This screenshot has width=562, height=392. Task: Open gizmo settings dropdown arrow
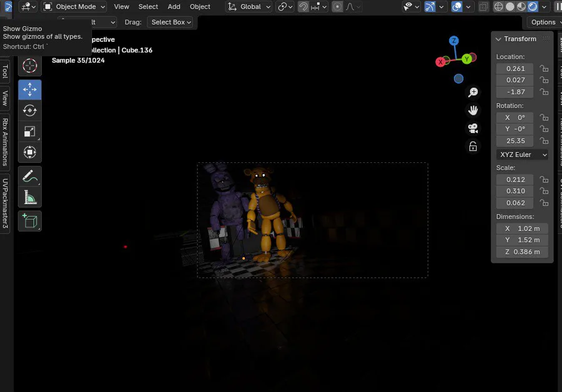coord(441,7)
